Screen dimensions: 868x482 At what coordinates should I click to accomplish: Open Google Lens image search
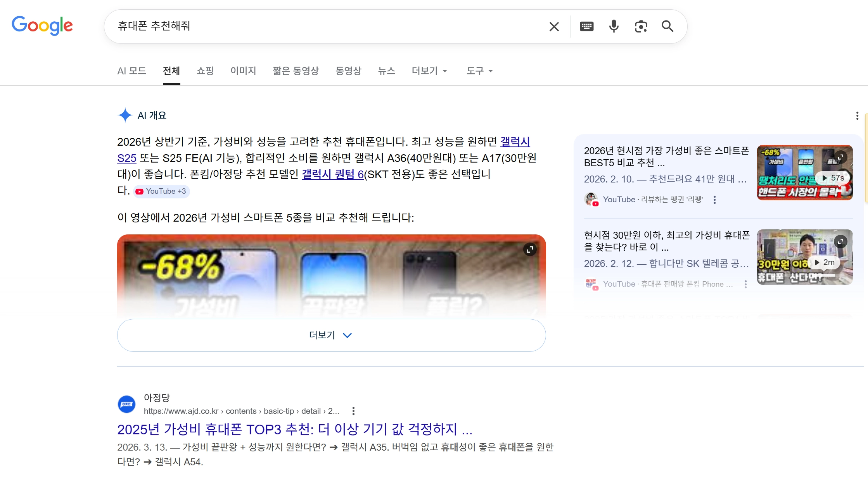click(641, 26)
